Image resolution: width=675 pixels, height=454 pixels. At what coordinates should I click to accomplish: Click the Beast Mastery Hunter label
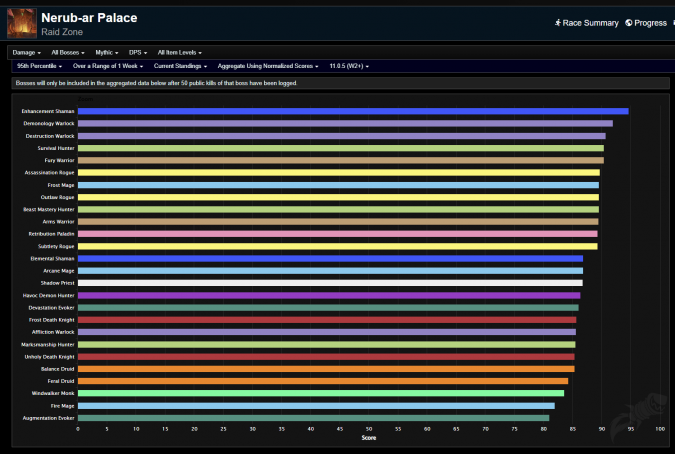[49, 210]
